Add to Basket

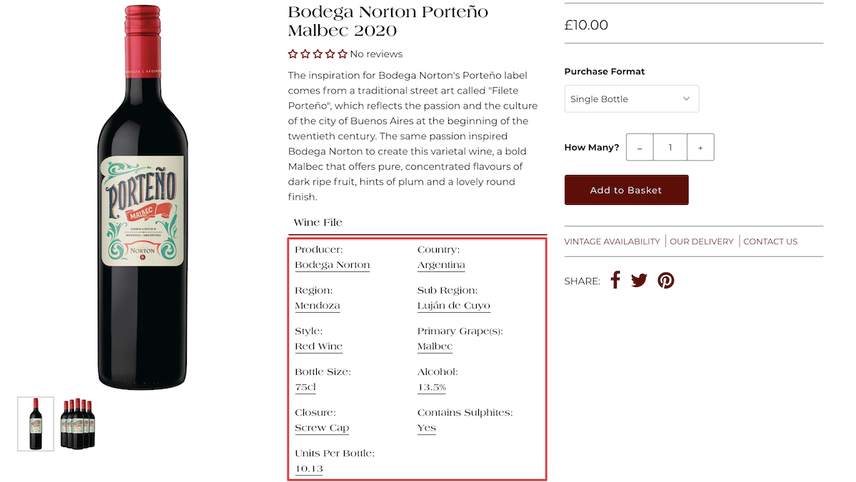coord(626,190)
